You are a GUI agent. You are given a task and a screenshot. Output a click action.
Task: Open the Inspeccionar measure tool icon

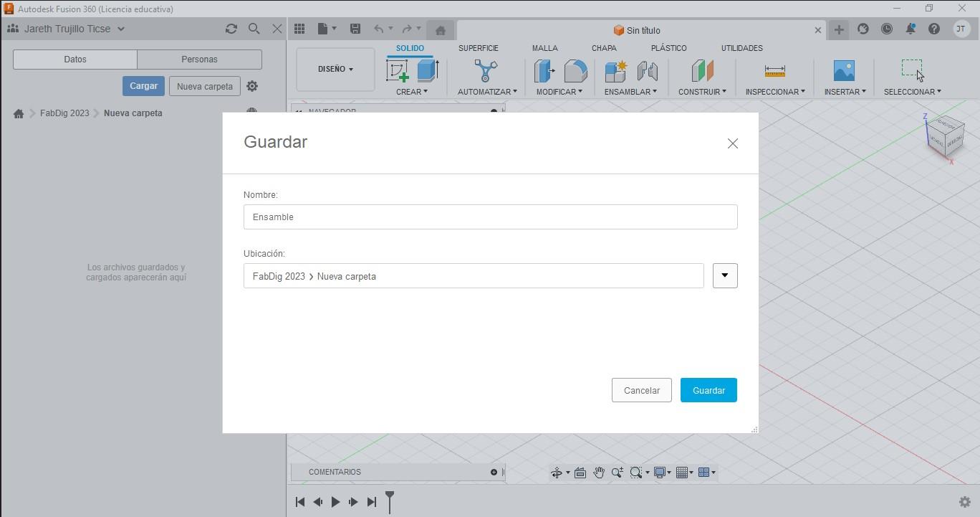pyautogui.click(x=774, y=72)
